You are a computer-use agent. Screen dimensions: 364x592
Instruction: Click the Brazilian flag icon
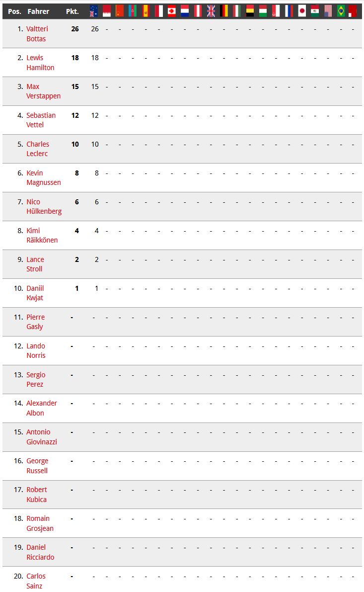341,11
